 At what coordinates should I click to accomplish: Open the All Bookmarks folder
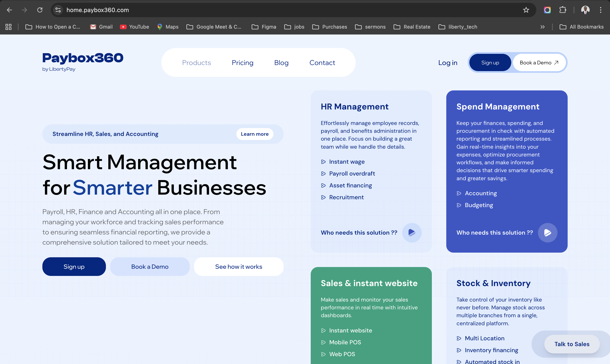tap(581, 27)
